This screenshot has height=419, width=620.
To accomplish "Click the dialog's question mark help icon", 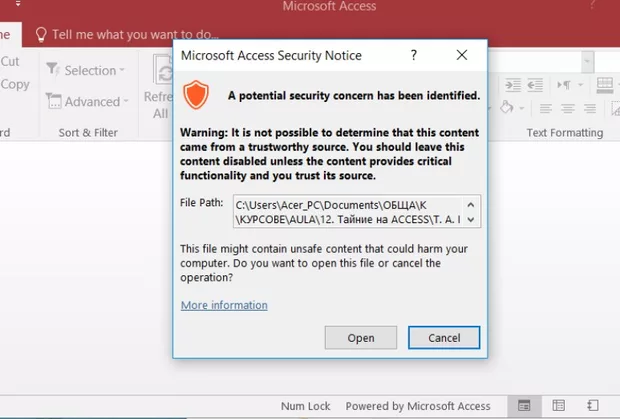I will pos(414,56).
